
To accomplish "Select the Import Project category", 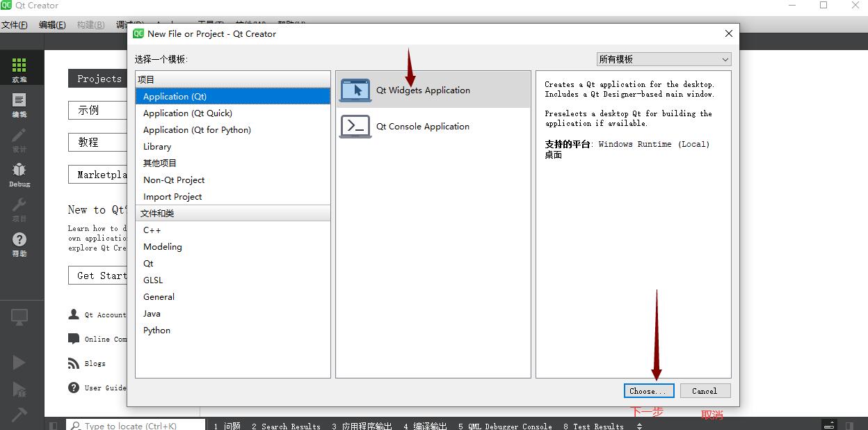I will tap(233, 196).
